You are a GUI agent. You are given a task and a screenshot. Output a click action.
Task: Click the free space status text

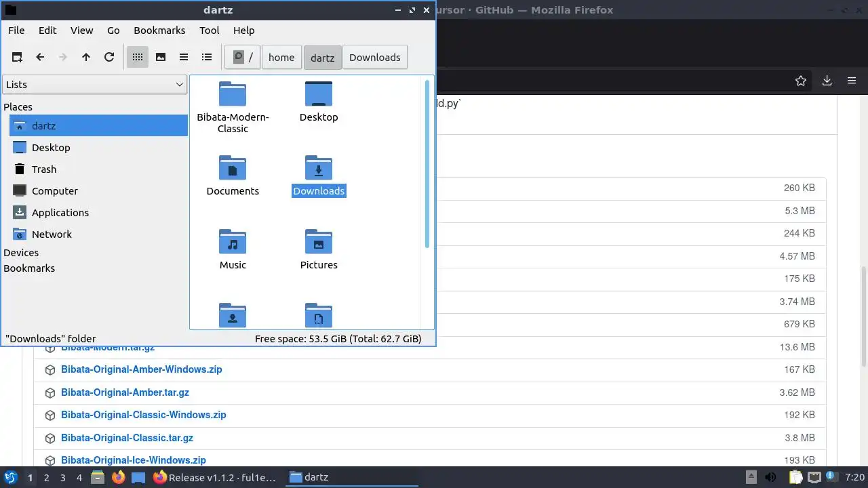coord(338,338)
